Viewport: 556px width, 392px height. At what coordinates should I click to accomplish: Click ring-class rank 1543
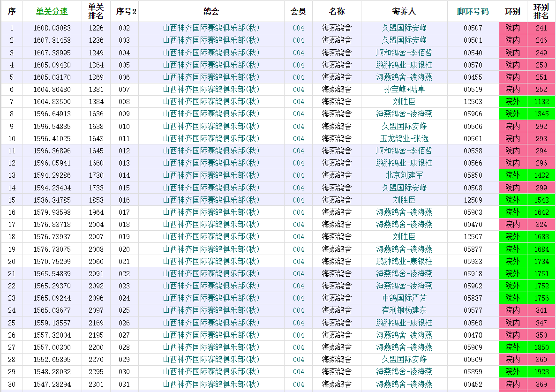pos(541,200)
